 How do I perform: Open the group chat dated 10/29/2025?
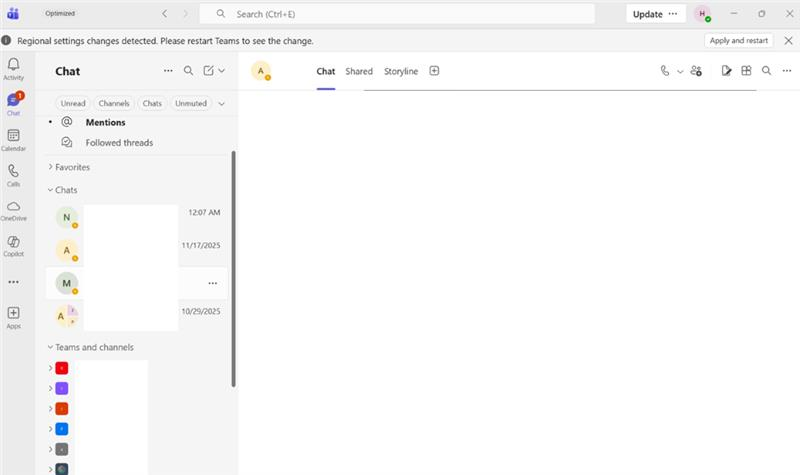coord(137,316)
